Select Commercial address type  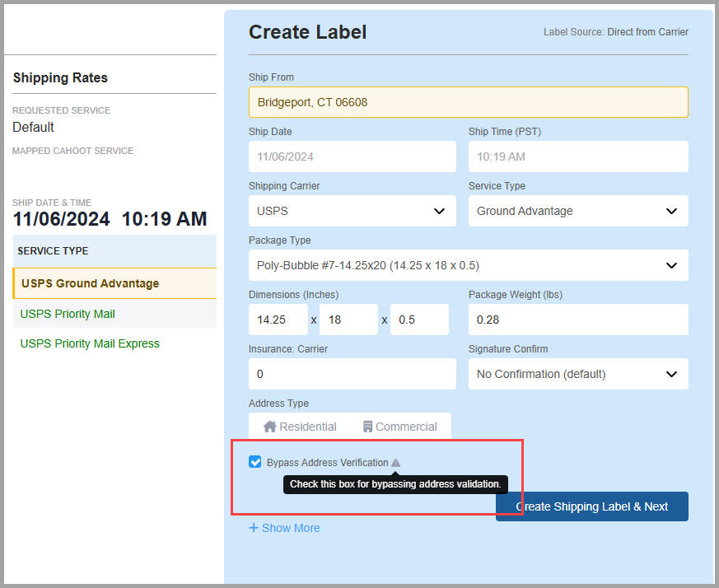pyautogui.click(x=399, y=427)
